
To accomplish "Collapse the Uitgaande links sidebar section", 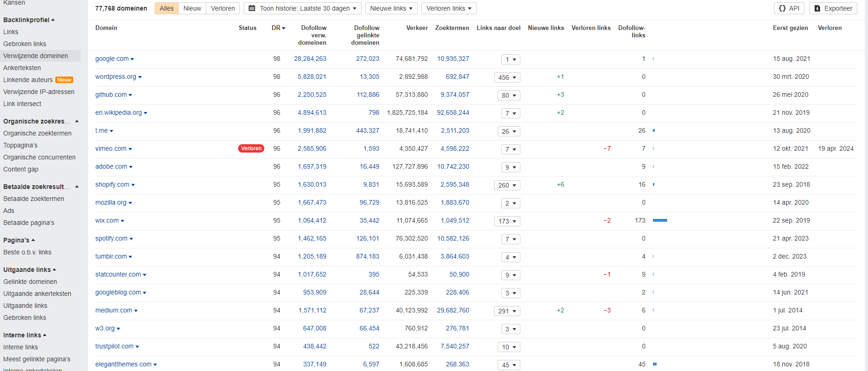I will tap(29, 270).
